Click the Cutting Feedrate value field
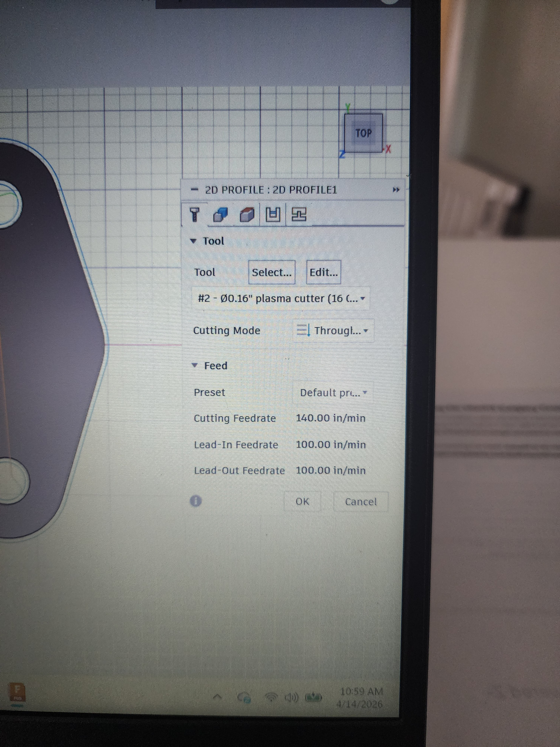Image resolution: width=560 pixels, height=747 pixels. coord(330,418)
